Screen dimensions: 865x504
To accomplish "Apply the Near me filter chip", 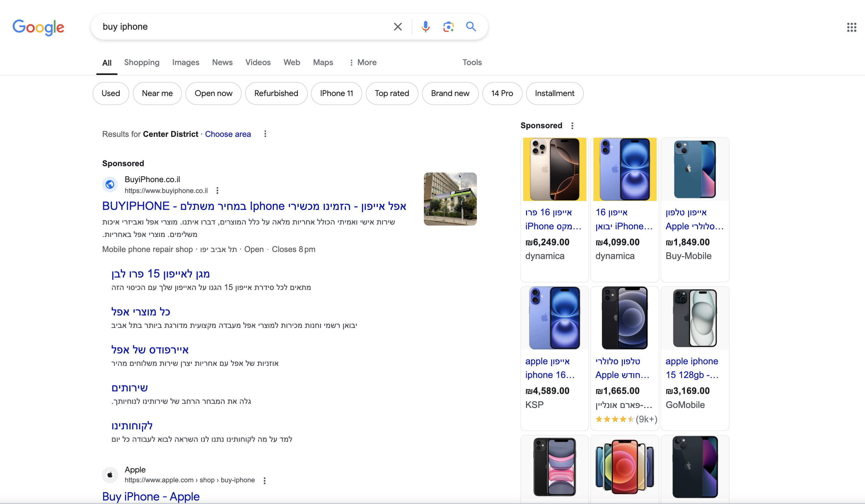I will coord(157,93).
